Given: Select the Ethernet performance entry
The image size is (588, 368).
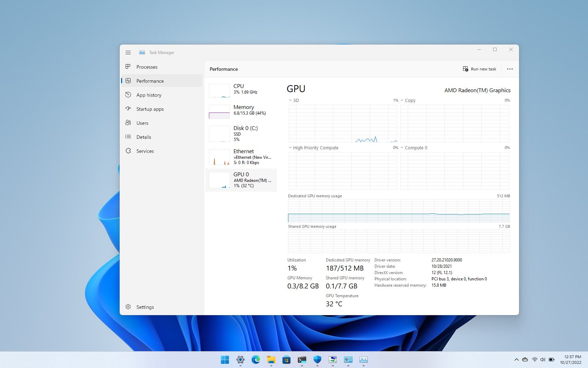Looking at the screenshot, I should coord(241,157).
